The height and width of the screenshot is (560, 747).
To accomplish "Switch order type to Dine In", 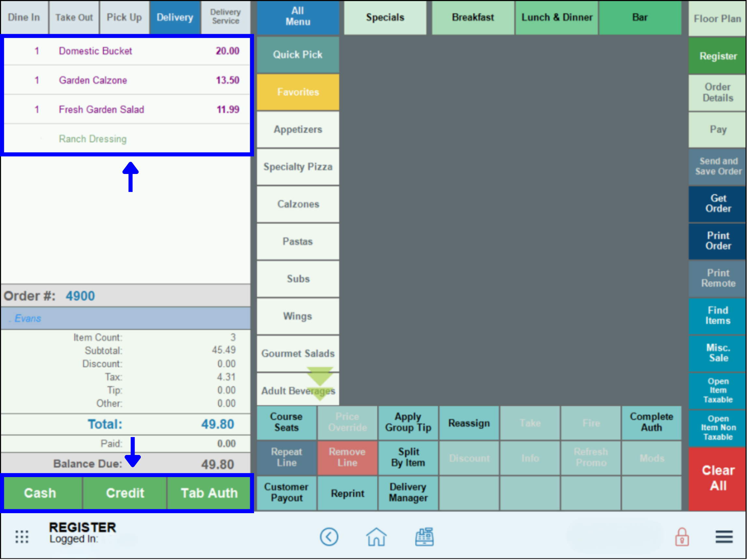I will point(24,17).
